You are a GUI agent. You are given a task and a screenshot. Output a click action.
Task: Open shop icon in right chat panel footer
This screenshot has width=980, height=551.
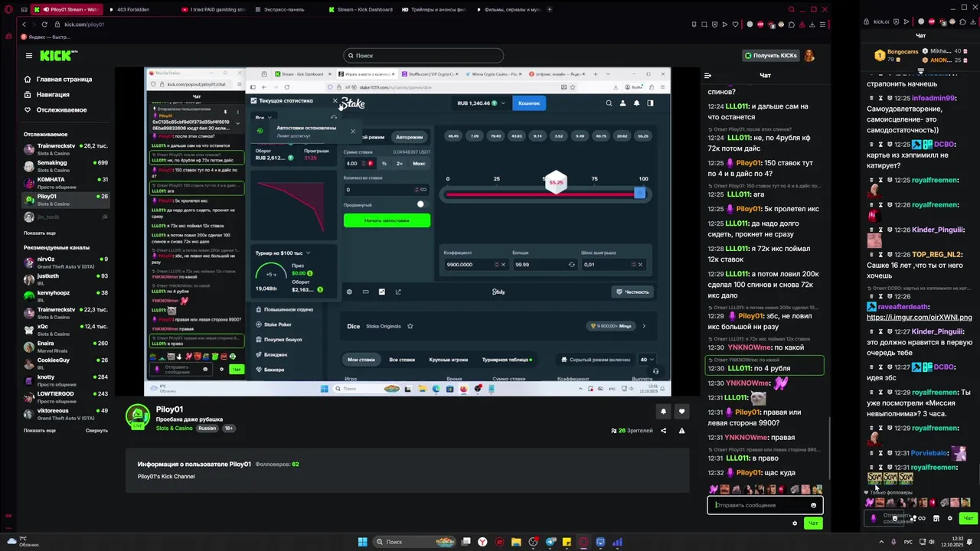pyautogui.click(x=936, y=518)
